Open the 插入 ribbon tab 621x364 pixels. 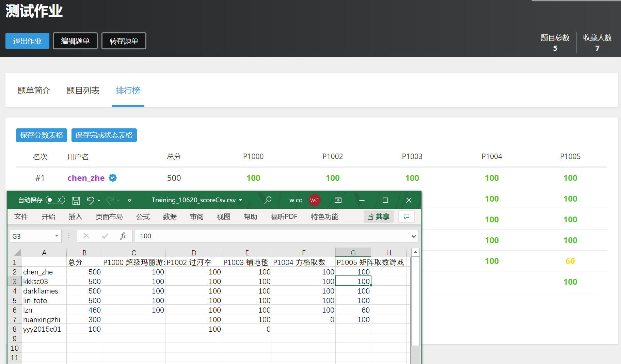point(75,217)
